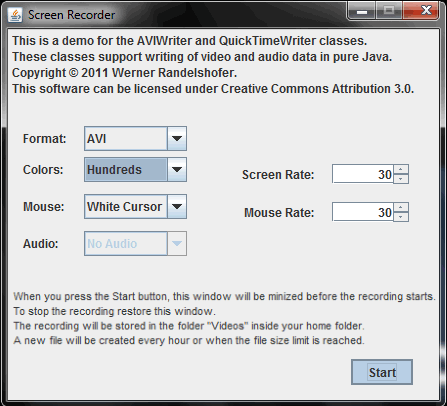Click the 'Audio:' label
This screenshot has height=406, width=447.
pos(41,244)
